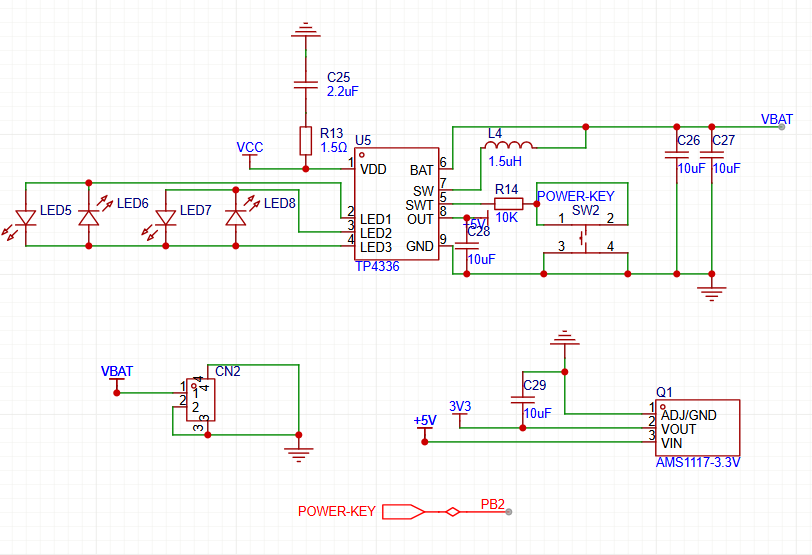Select the C27 capacitor symbol
Viewport: 812px width, 555px height.
coord(712,156)
